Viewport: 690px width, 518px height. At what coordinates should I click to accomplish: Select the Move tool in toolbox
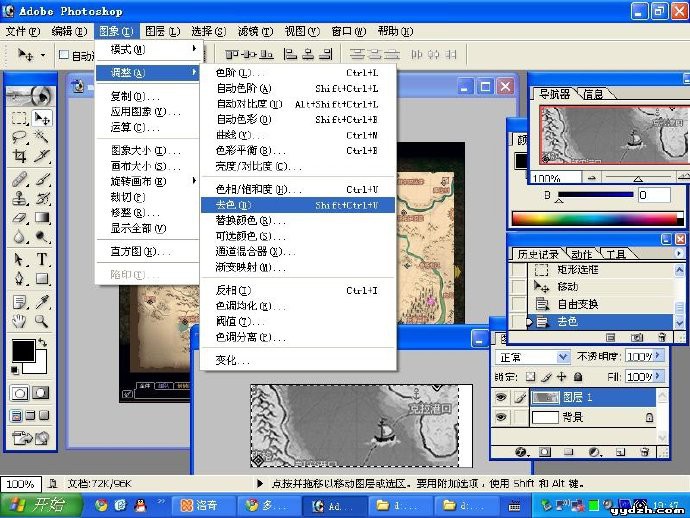point(42,118)
